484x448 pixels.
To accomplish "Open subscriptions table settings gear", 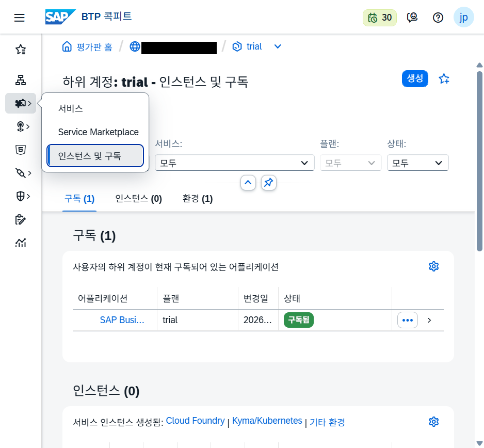I will pos(433,266).
